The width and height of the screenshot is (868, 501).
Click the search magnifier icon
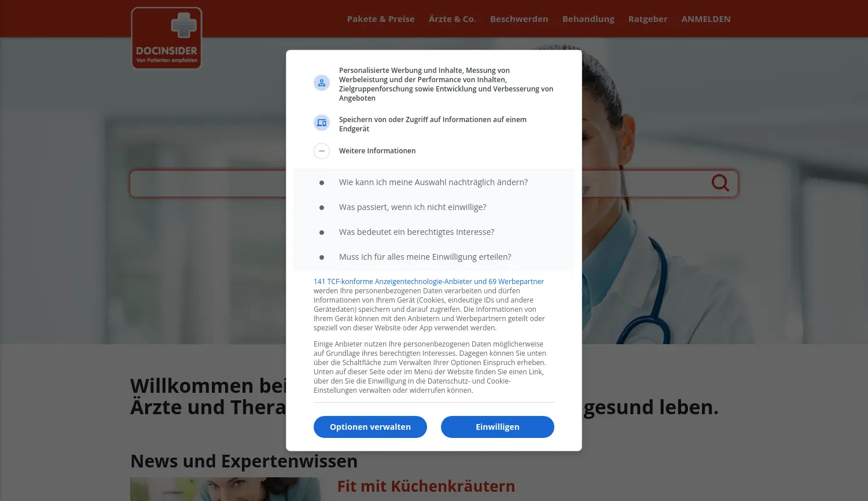point(720,183)
